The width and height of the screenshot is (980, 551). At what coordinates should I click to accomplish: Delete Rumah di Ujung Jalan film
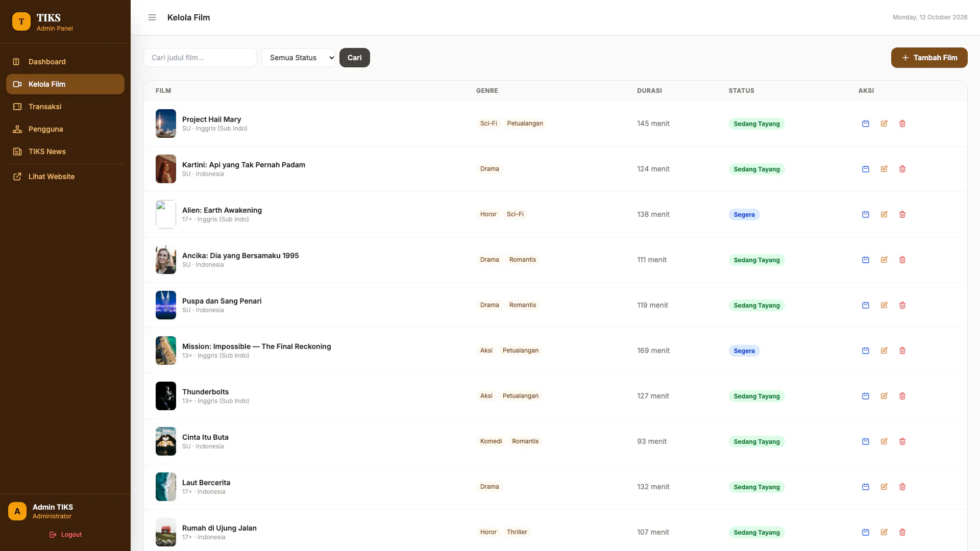tap(902, 532)
